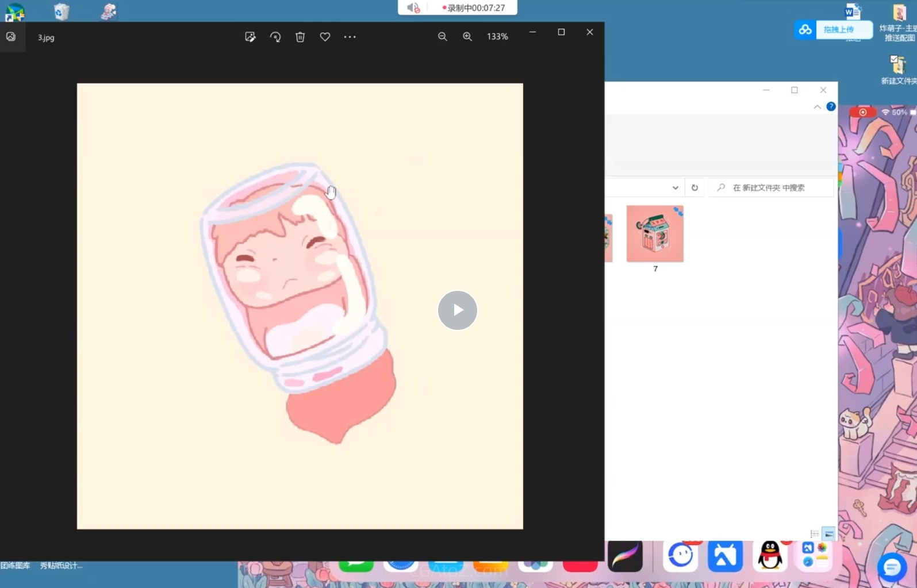
Task: Delete 3.jpg using the trash icon
Action: (x=300, y=37)
